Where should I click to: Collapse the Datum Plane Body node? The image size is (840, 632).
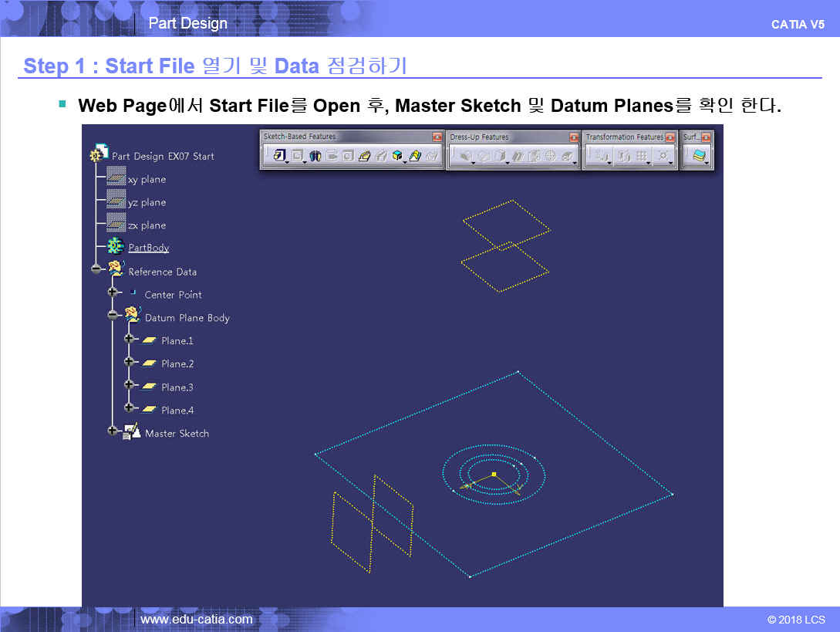pyautogui.click(x=113, y=316)
